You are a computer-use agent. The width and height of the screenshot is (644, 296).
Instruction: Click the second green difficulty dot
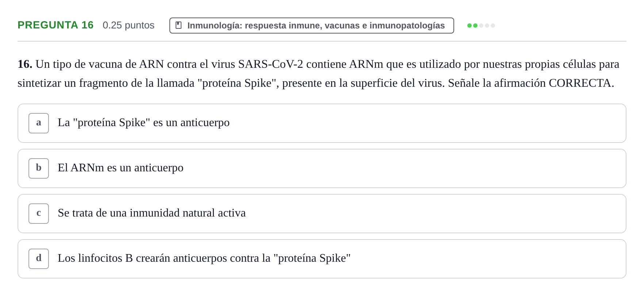click(x=475, y=26)
